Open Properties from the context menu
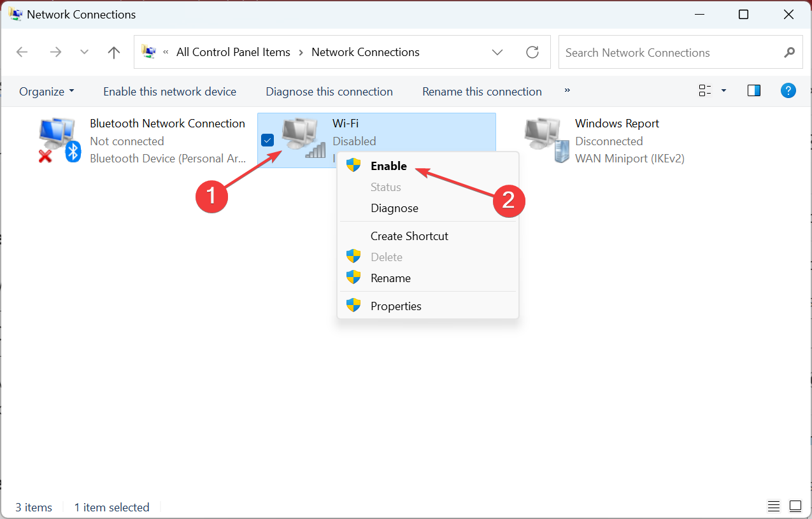Image resolution: width=812 pixels, height=519 pixels. point(428,306)
